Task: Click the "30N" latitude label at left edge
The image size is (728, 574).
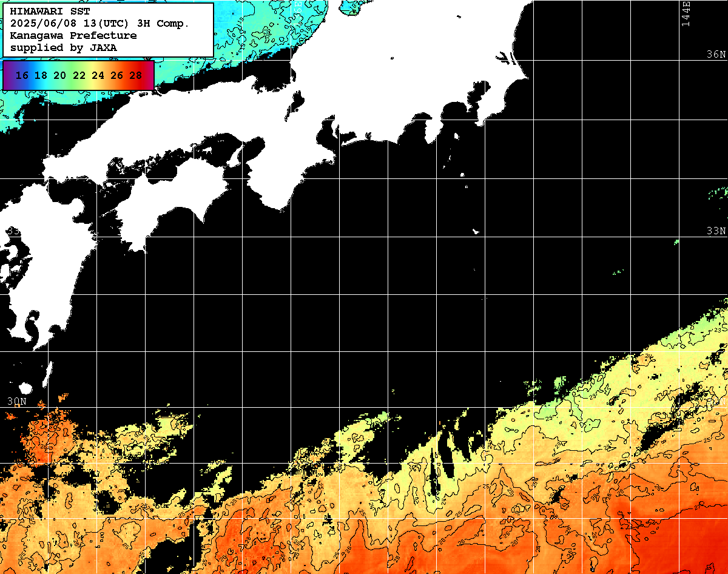Action: pos(17,402)
